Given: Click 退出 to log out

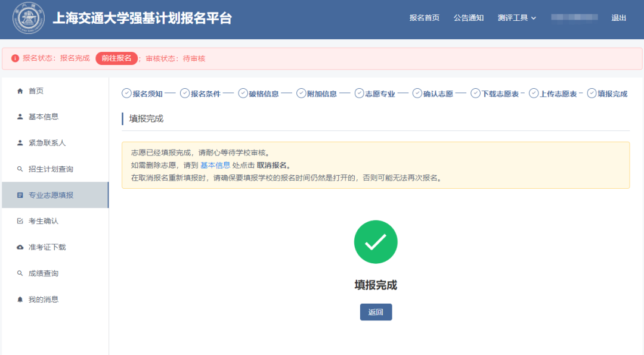Looking at the screenshot, I should [619, 18].
